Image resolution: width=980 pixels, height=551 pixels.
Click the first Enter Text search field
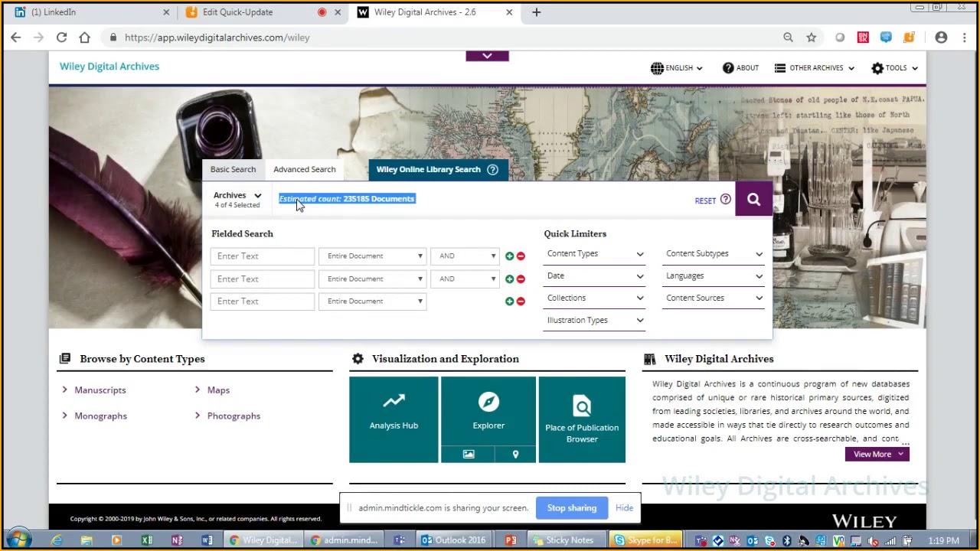pyautogui.click(x=263, y=256)
